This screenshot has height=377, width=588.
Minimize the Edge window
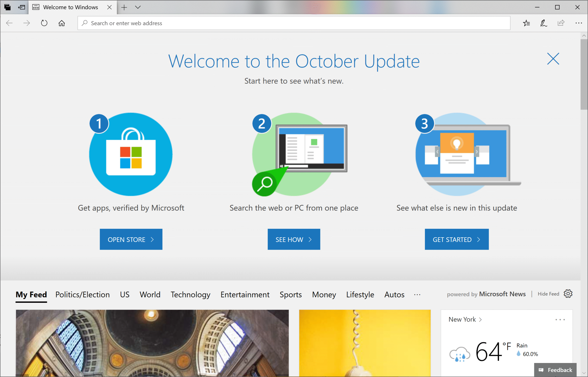537,7
